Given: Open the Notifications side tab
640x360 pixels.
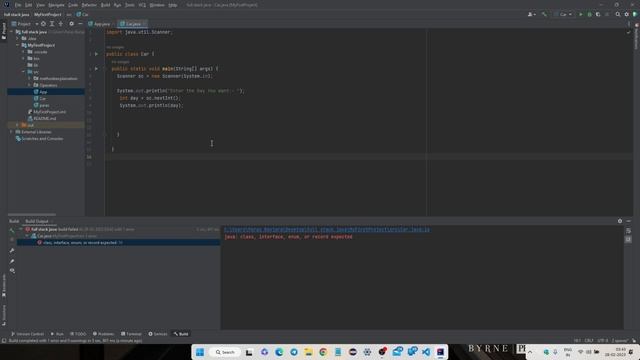Looking at the screenshot, I should click(x=636, y=37).
